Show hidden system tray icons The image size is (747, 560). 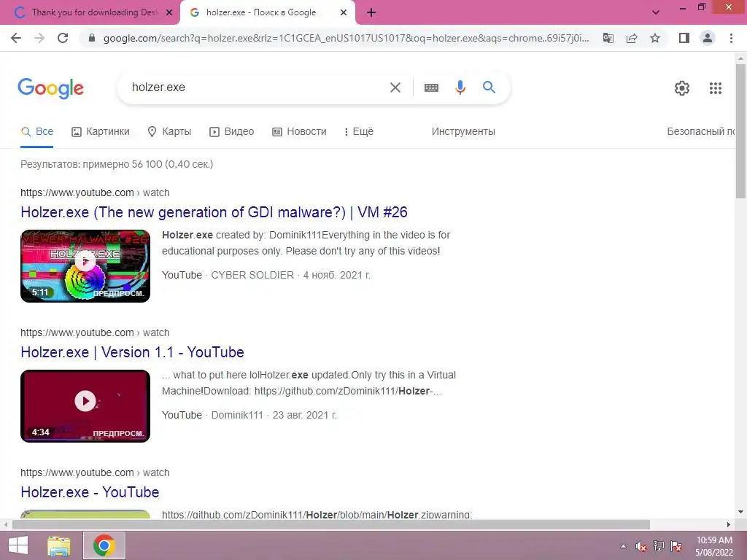pyautogui.click(x=623, y=546)
